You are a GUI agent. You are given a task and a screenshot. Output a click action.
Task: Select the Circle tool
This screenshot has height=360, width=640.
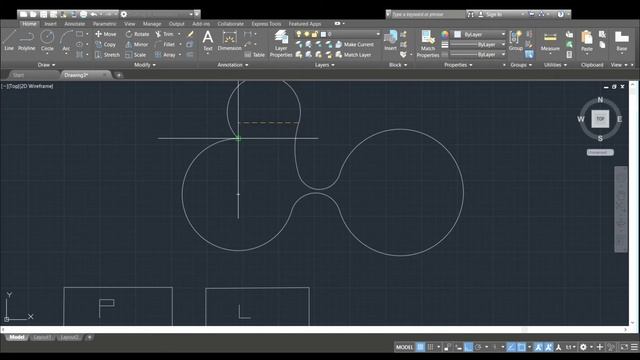(47, 40)
